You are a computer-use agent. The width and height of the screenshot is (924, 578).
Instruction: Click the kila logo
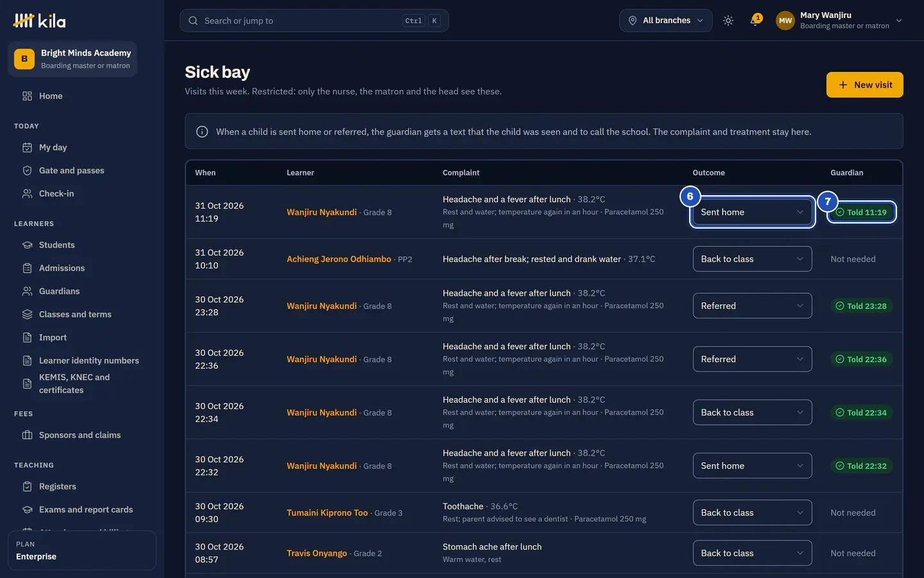pyautogui.click(x=39, y=21)
